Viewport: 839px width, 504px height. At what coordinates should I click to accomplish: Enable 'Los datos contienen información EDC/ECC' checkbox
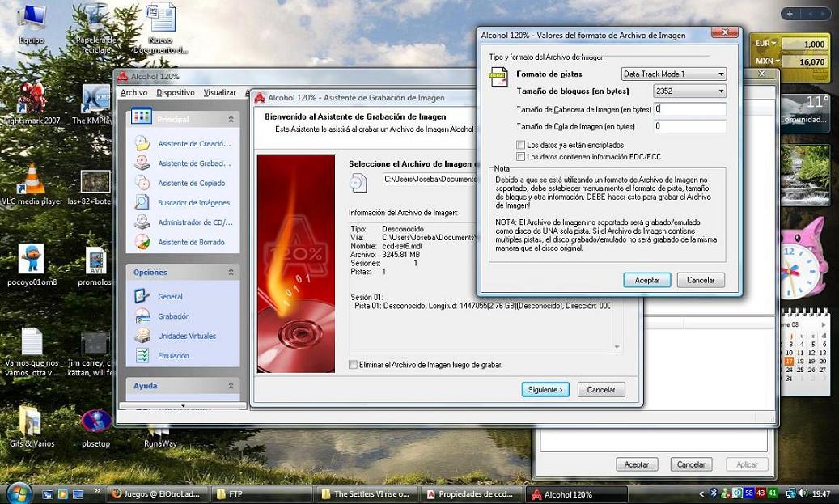(520, 156)
